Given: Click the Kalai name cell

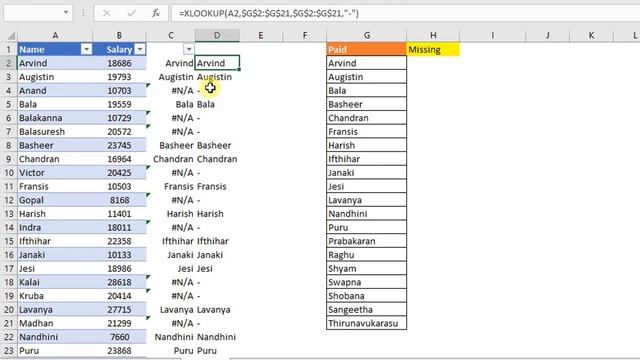Looking at the screenshot, I should point(55,282).
